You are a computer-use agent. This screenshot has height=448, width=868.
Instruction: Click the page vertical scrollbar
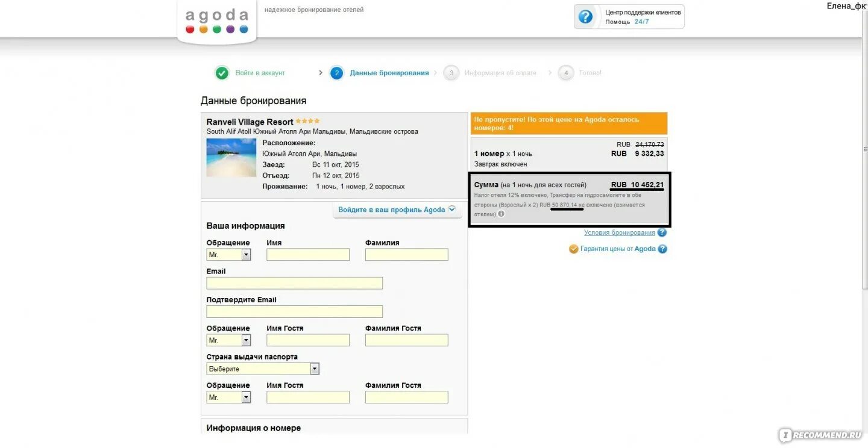pyautogui.click(x=865, y=151)
